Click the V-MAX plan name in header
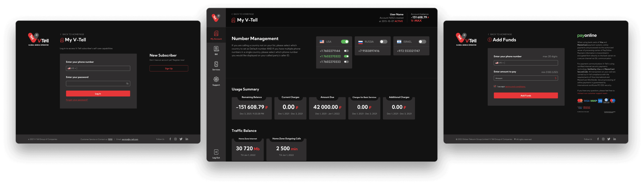Viewport: 644px width, 185px height. tap(416, 21)
